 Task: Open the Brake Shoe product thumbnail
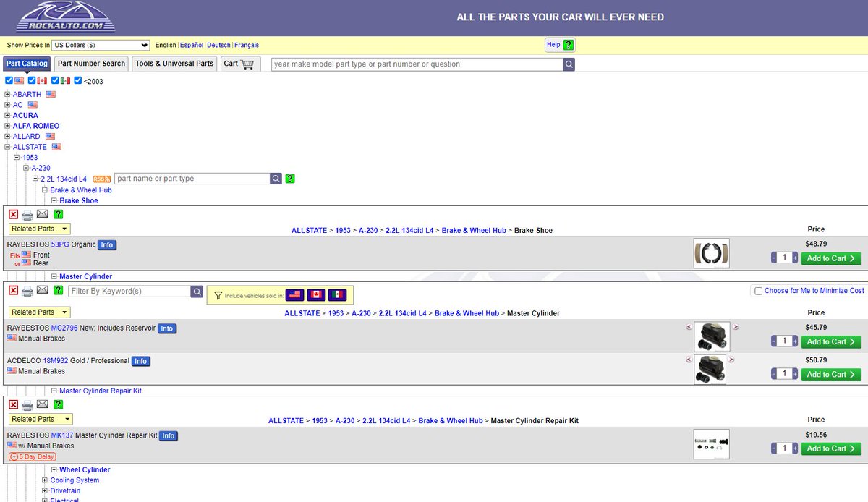click(x=712, y=253)
